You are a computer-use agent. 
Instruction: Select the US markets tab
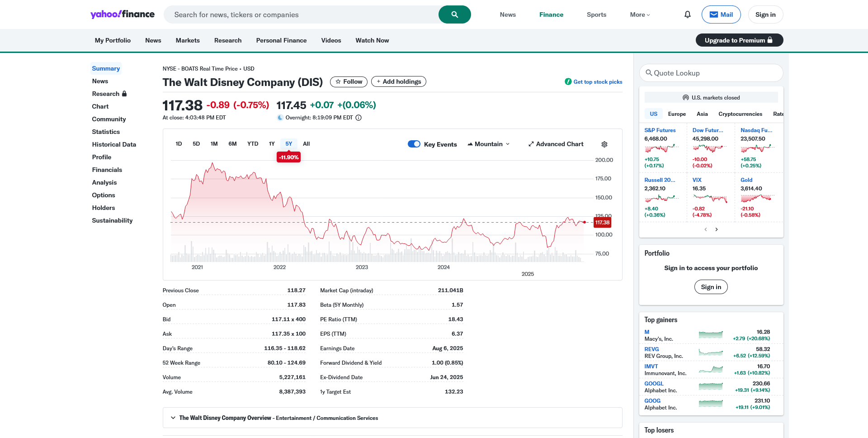[x=654, y=114]
